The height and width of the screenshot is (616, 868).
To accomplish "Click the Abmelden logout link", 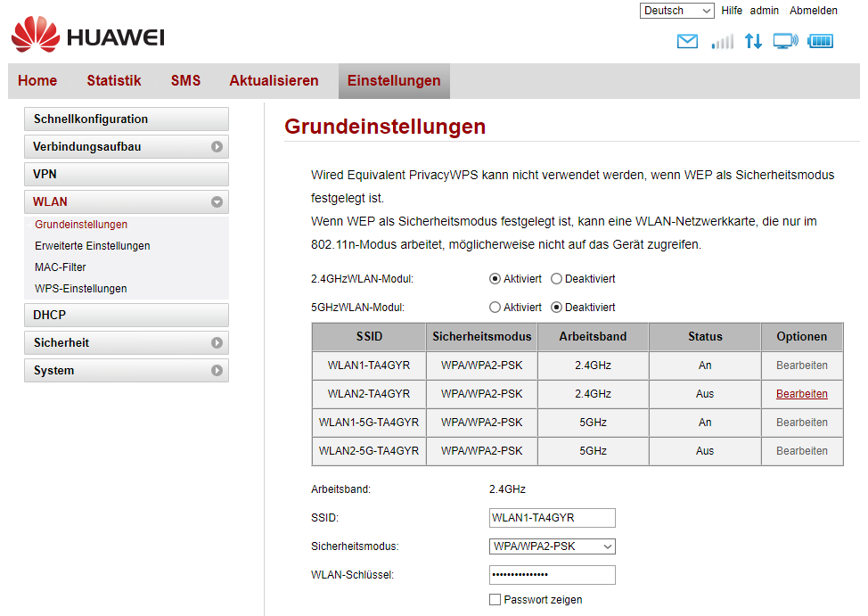I will [813, 11].
